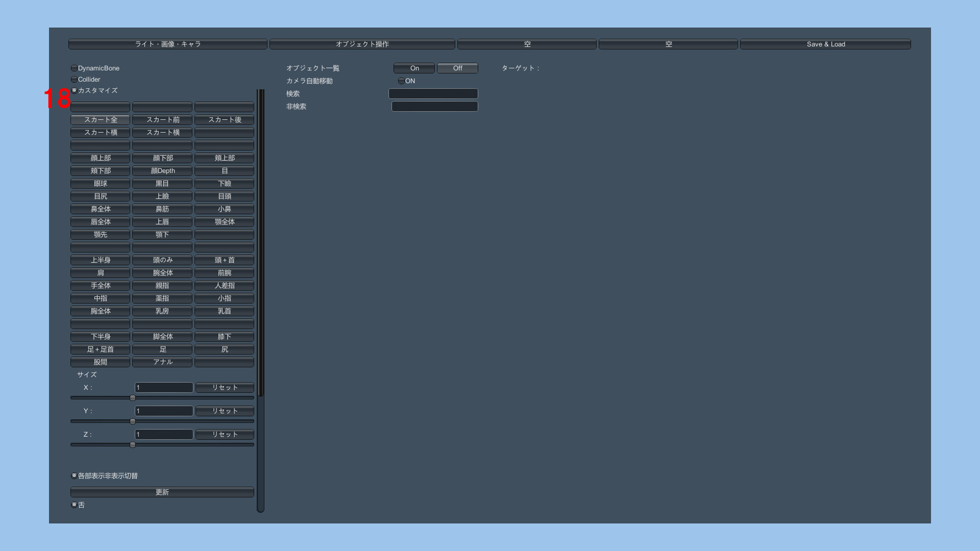Viewport: 980px width, 551px height.
Task: Click the Off button for オブジェクト一覧
Action: [457, 68]
